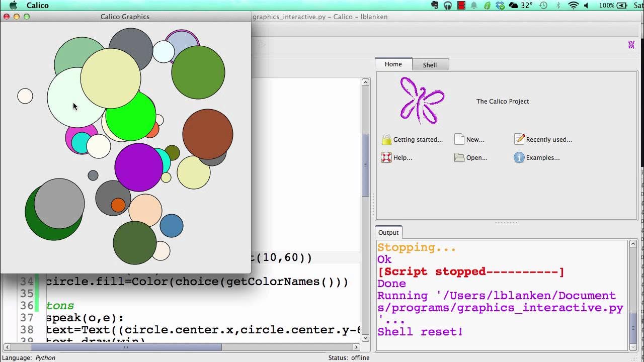Click the "Shell reset!" output line
This screenshot has height=362, width=644.
[x=420, y=332]
